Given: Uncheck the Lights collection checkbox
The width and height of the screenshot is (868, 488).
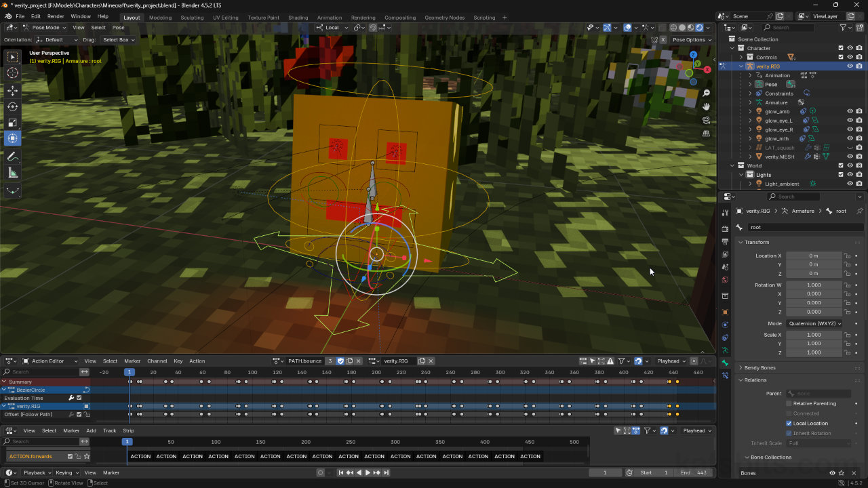Looking at the screenshot, I should tap(841, 174).
